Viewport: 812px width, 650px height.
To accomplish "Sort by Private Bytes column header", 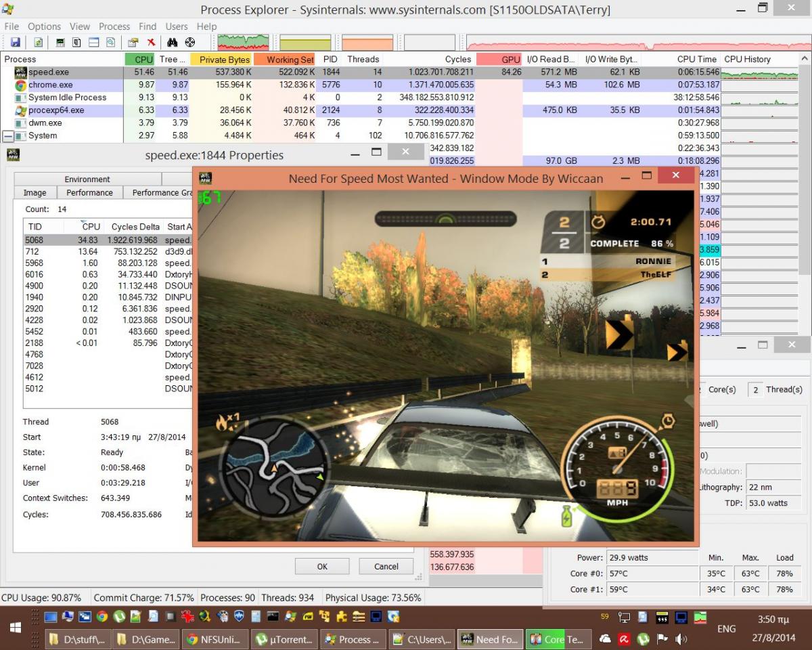I will pyautogui.click(x=221, y=60).
